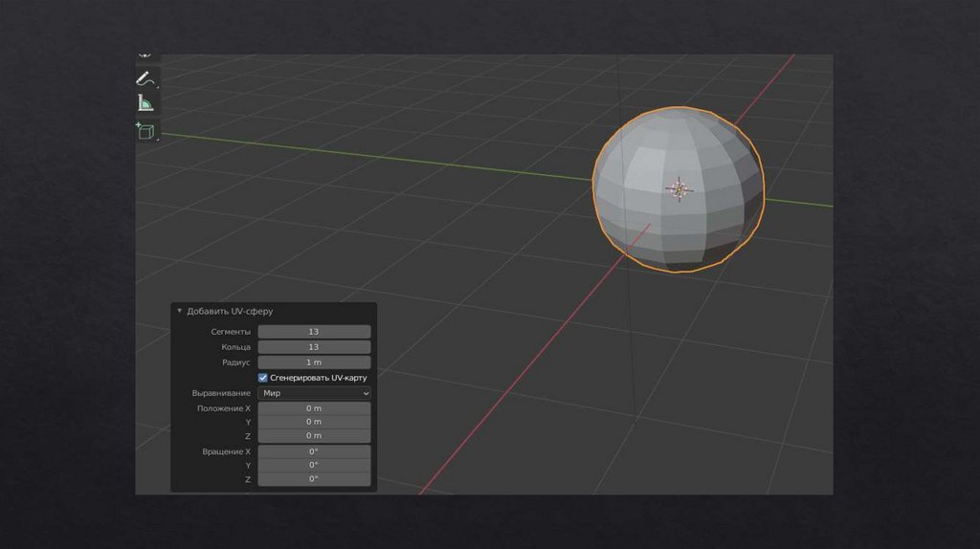
Task: Click the Вращение Y field
Action: (314, 465)
